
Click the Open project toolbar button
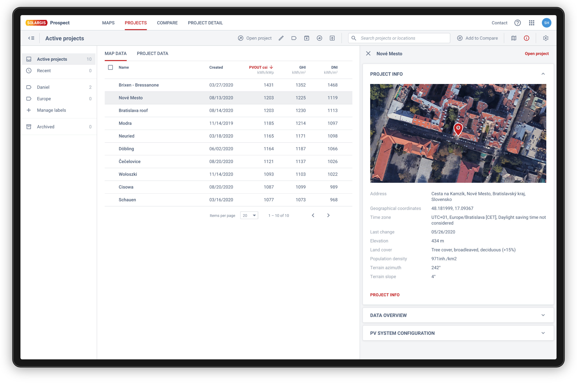point(255,38)
